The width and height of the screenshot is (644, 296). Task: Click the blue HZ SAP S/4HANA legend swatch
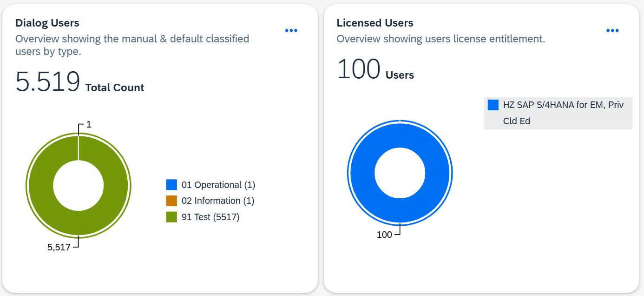pyautogui.click(x=493, y=105)
